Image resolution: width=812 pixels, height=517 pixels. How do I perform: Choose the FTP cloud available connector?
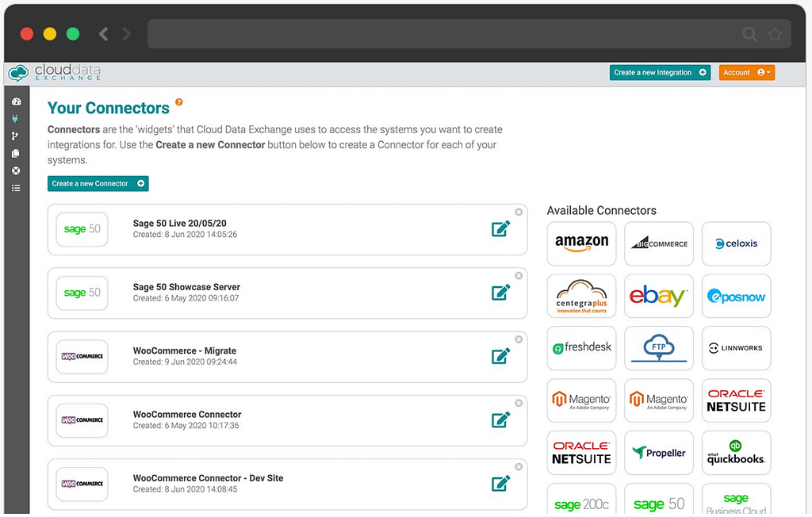(659, 348)
